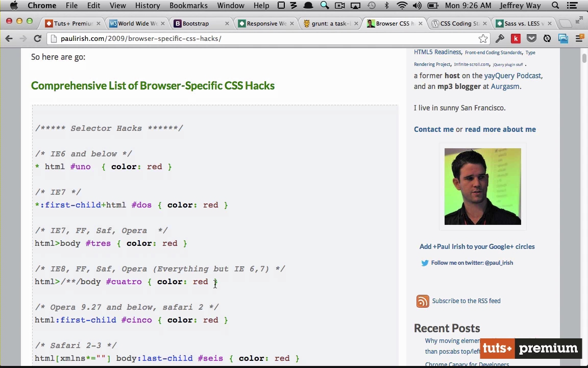This screenshot has height=368, width=588.
Task: Click the blue magnifier menu bar icon
Action: [325, 5]
